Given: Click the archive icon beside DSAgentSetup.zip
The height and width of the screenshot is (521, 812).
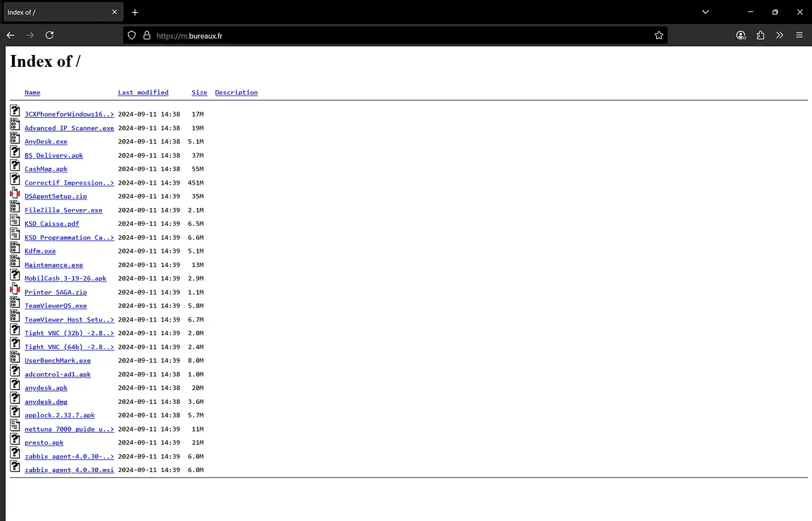Looking at the screenshot, I should (15, 193).
